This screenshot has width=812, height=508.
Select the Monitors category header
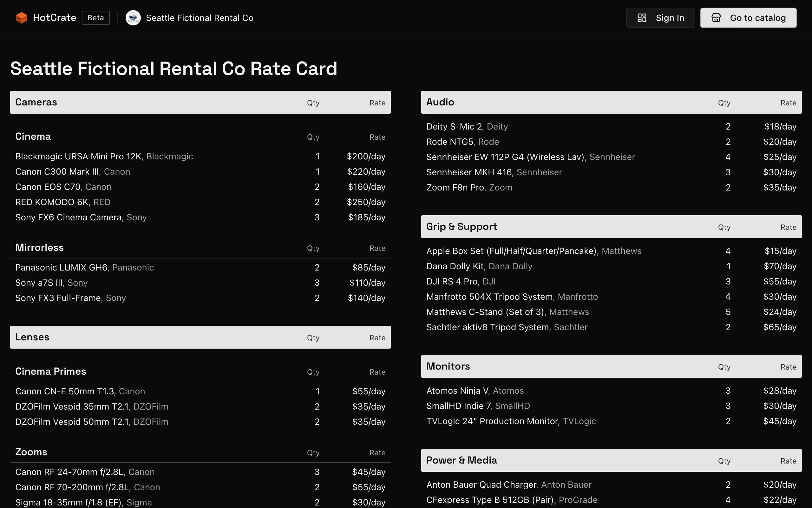point(611,366)
